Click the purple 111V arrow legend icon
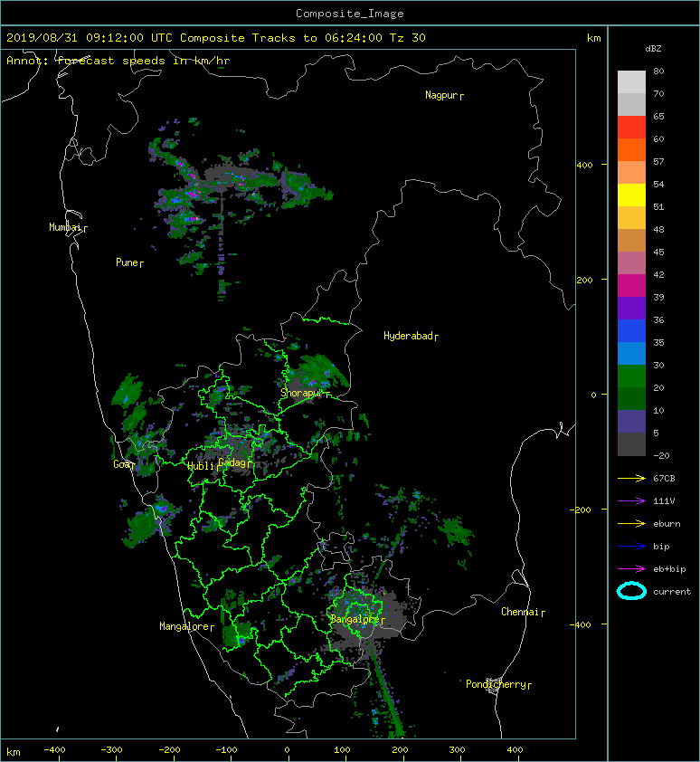700x762 pixels. (x=631, y=501)
